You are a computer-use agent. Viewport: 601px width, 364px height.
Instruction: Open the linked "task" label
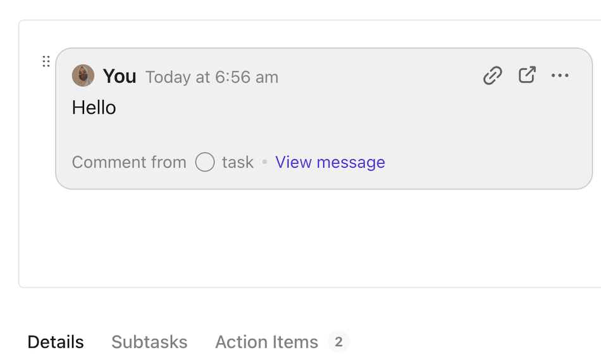(x=237, y=162)
